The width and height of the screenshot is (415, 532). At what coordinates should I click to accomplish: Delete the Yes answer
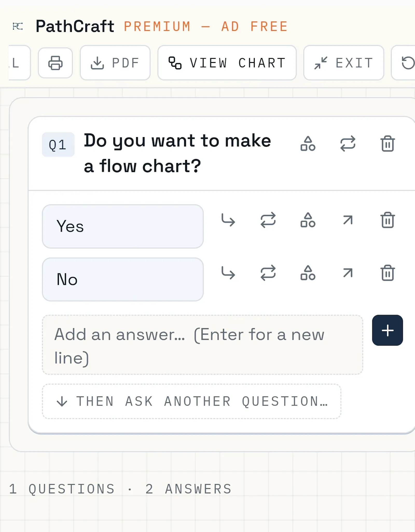click(388, 220)
